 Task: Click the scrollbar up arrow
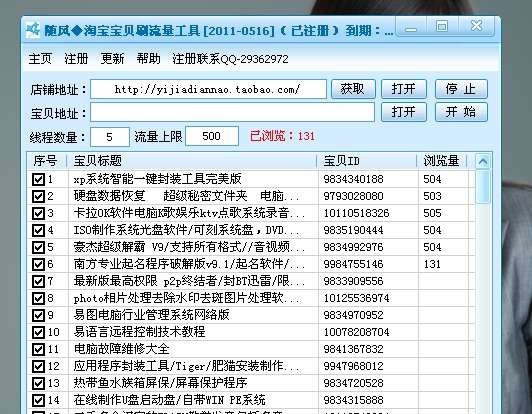[x=483, y=162]
